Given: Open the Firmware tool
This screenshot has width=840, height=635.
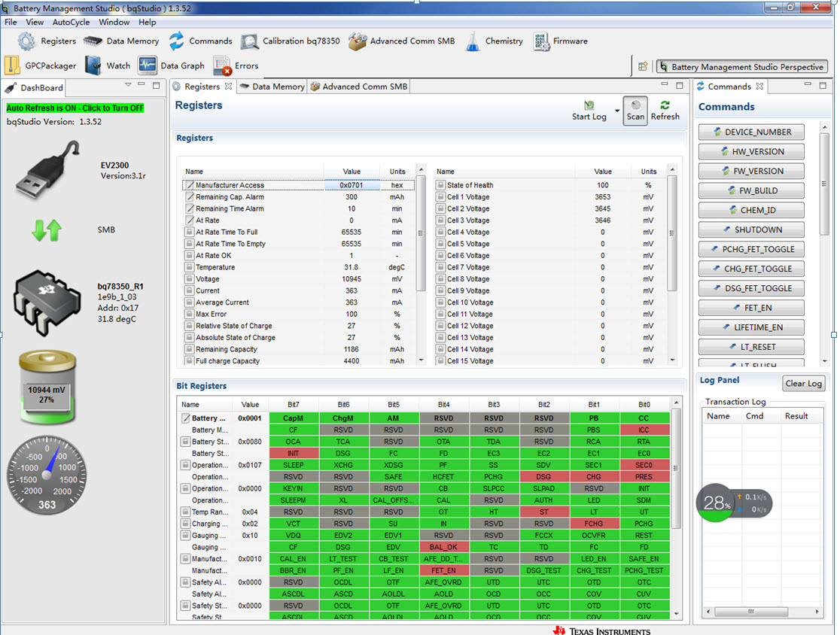Looking at the screenshot, I should coord(561,41).
